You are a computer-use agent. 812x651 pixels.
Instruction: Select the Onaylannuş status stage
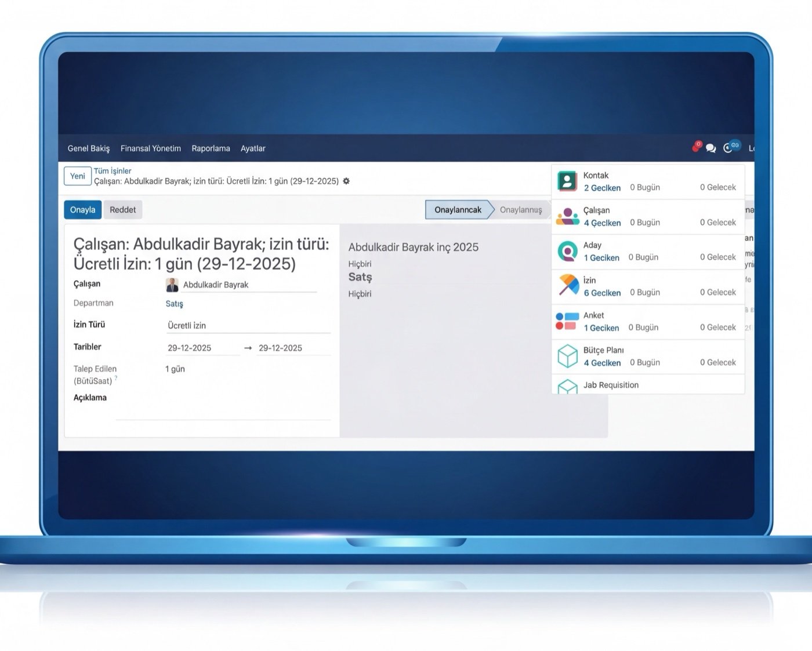(521, 210)
